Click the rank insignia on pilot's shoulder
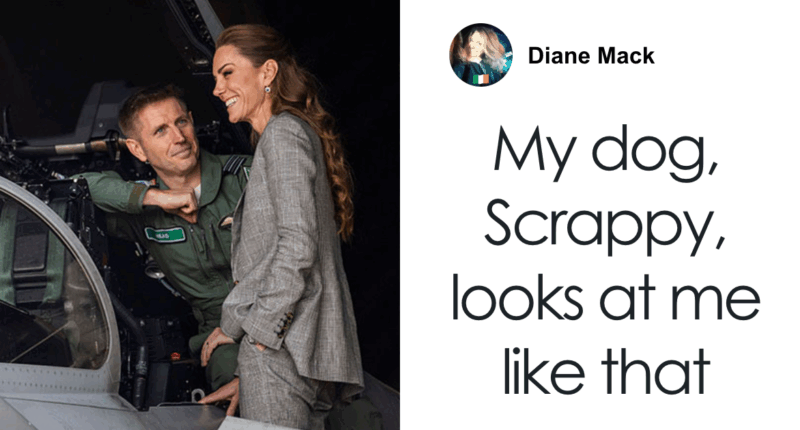 pos(233,164)
